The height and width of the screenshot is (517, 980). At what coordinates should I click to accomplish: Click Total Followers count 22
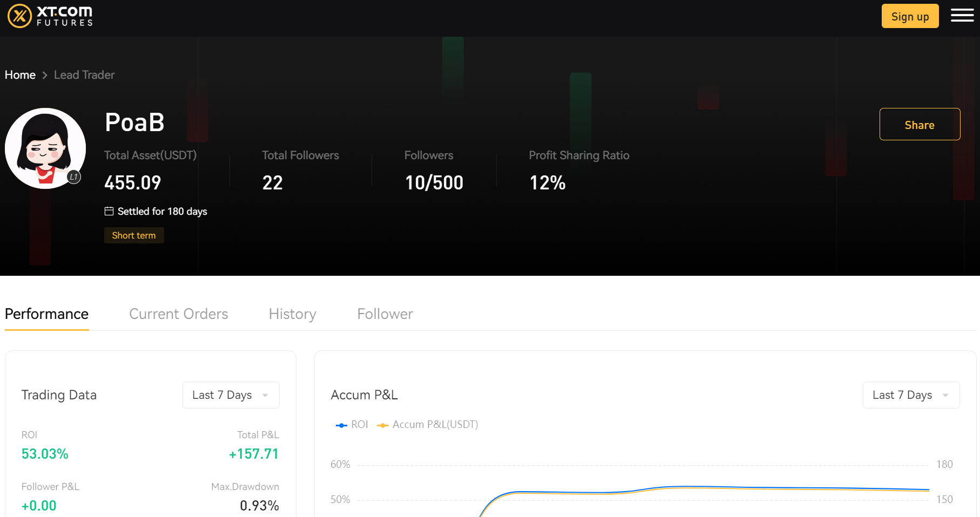pos(273,183)
